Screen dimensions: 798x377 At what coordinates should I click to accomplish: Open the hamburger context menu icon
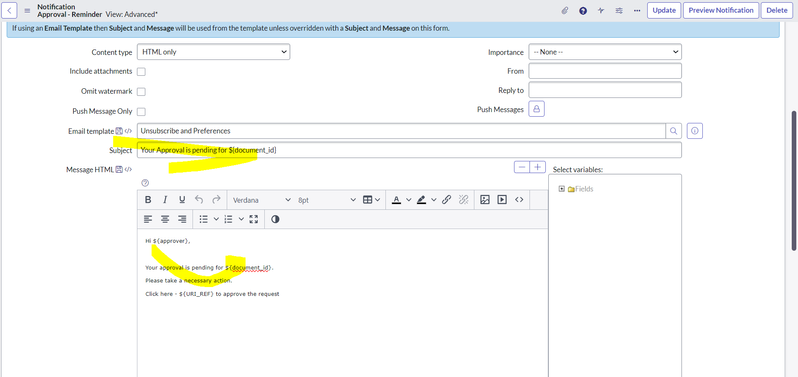tap(27, 10)
